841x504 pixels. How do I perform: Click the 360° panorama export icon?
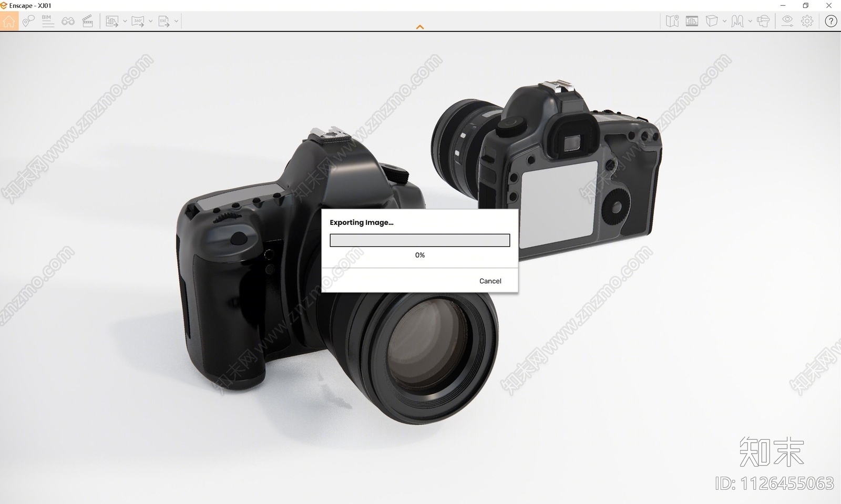click(138, 22)
